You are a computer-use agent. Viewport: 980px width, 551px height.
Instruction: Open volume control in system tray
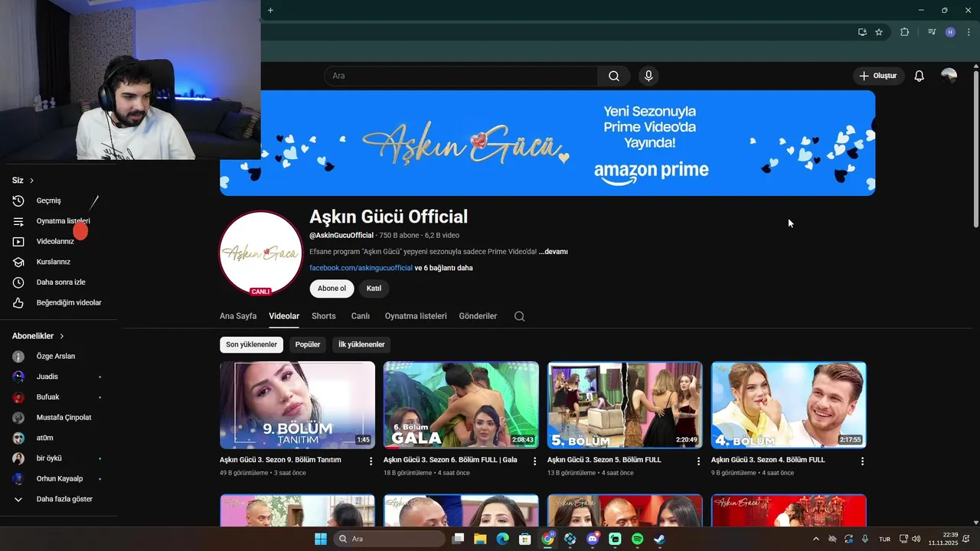pyautogui.click(x=916, y=539)
